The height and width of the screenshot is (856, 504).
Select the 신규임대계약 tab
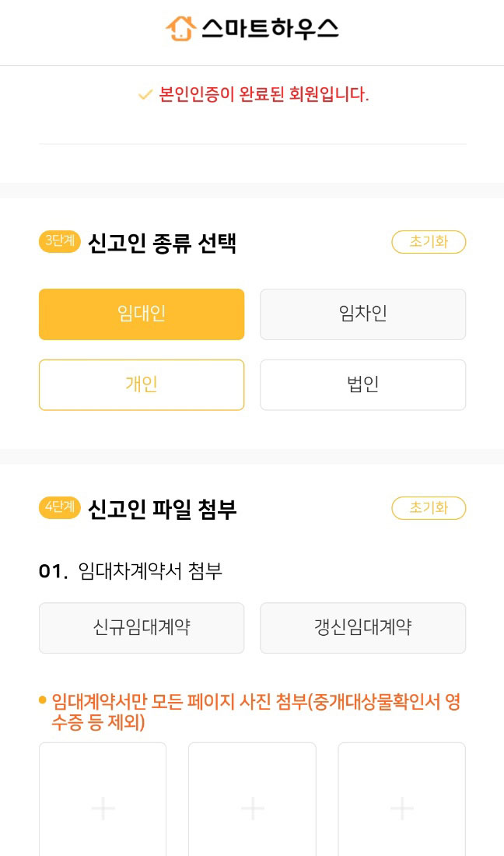point(142,628)
